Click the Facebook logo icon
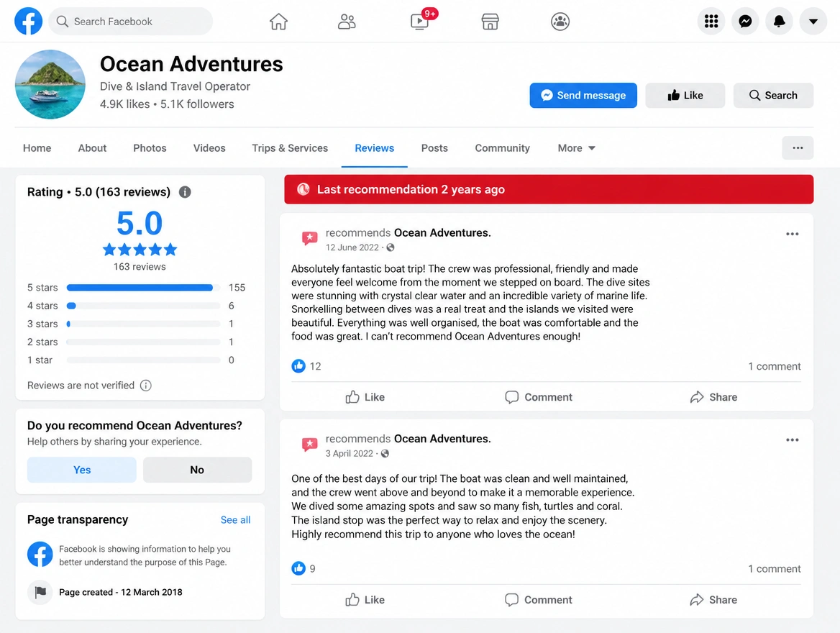Screen dimensions: 840x633 [28, 22]
